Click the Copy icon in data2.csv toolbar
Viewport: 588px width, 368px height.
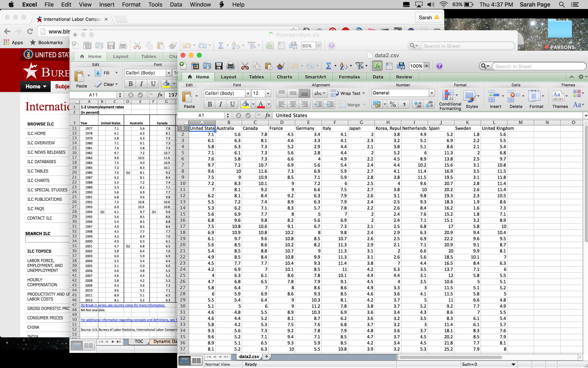(257, 66)
